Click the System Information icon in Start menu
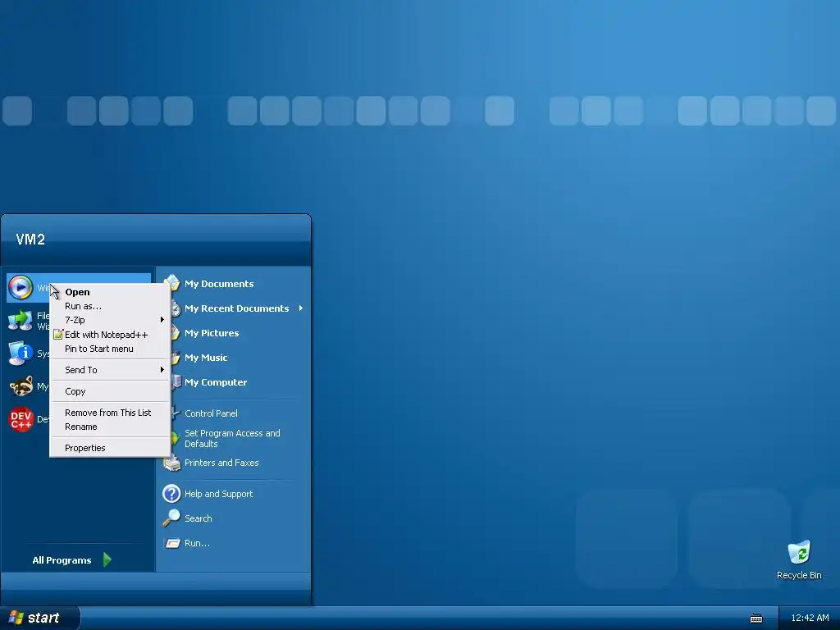Screen dimensions: 840x630 [21, 353]
